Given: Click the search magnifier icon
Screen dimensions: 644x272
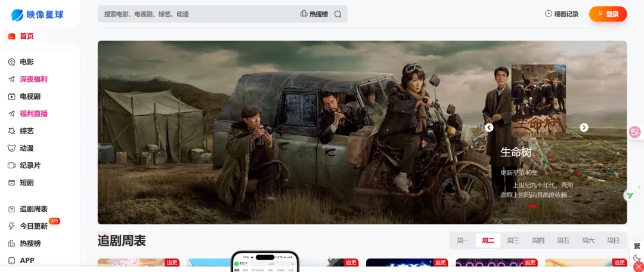Looking at the screenshot, I should coord(338,14).
